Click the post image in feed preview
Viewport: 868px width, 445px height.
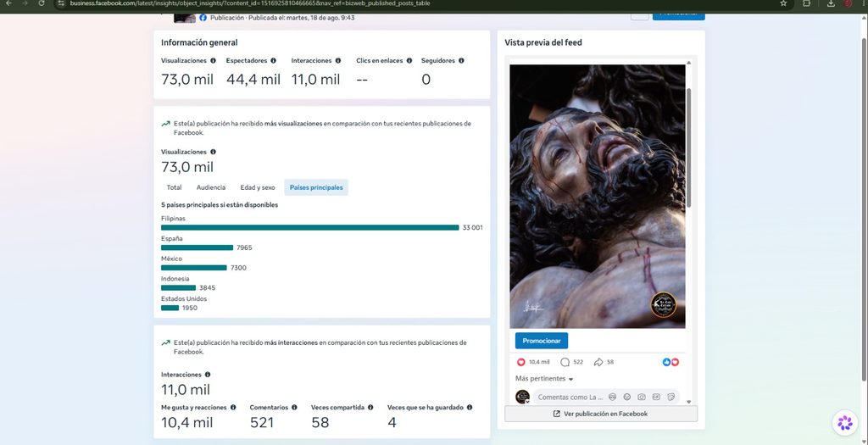click(x=598, y=197)
